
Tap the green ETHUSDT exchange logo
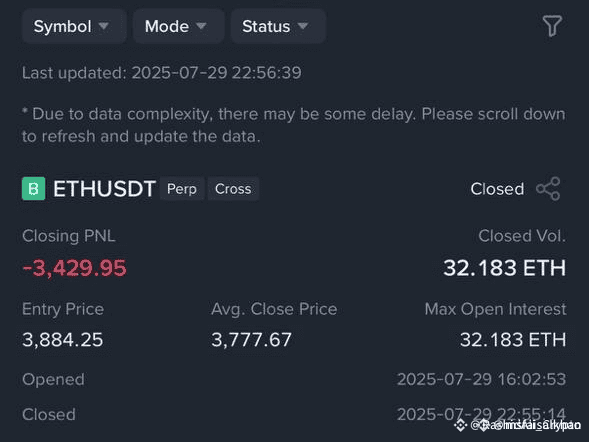[33, 189]
